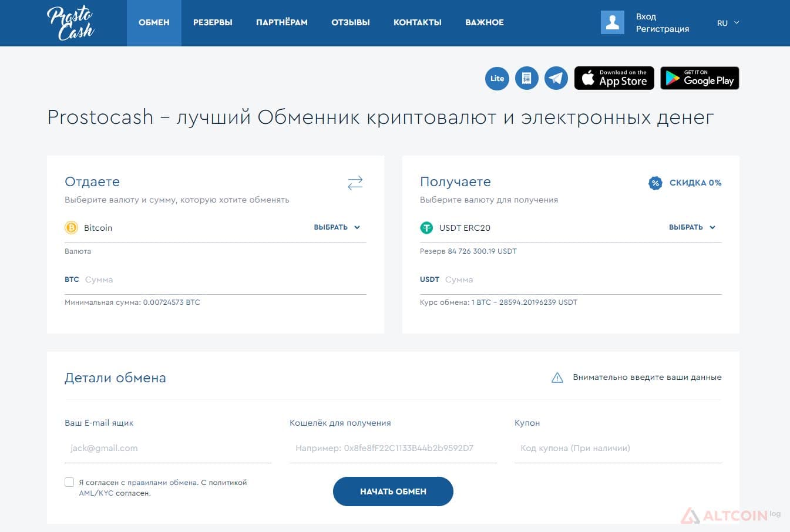Open the ВАЖНОЕ menu item

[485, 23]
